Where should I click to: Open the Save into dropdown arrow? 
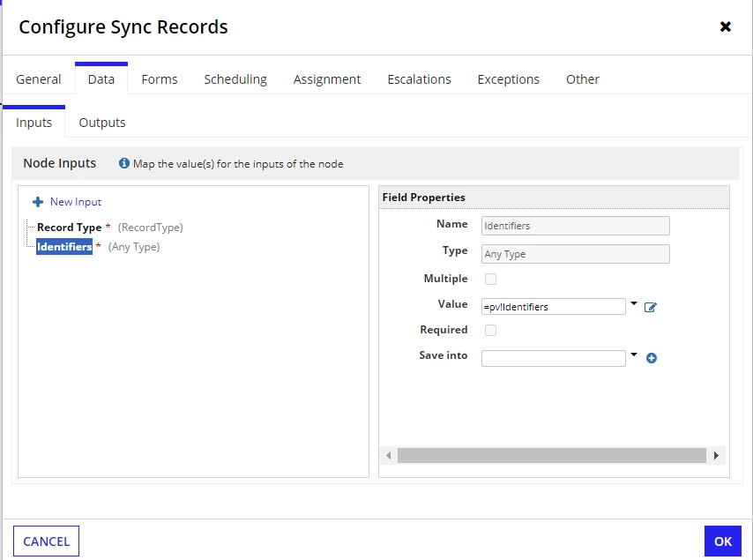point(634,355)
